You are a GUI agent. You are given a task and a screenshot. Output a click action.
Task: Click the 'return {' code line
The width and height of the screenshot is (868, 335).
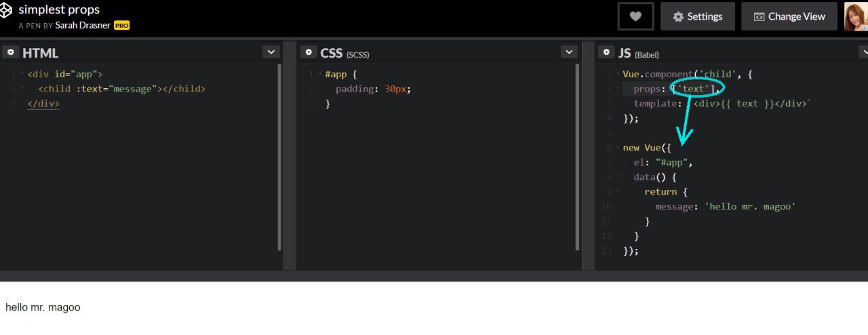666,192
